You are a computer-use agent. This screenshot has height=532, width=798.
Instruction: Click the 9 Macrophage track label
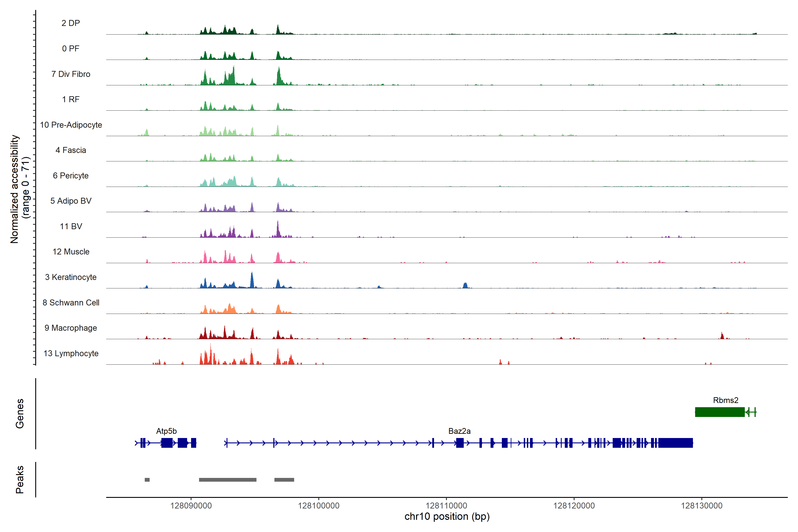[x=70, y=328]
